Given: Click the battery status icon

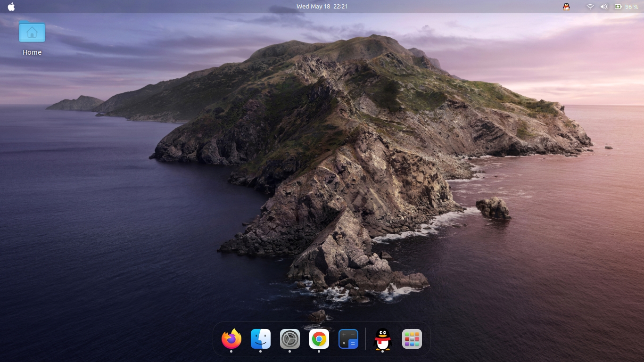Looking at the screenshot, I should [x=618, y=7].
